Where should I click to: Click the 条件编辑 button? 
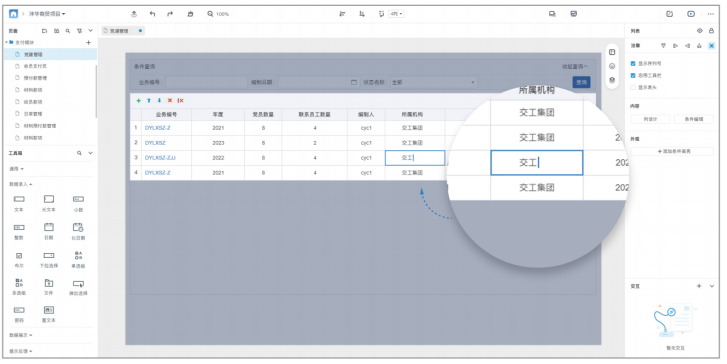(694, 119)
